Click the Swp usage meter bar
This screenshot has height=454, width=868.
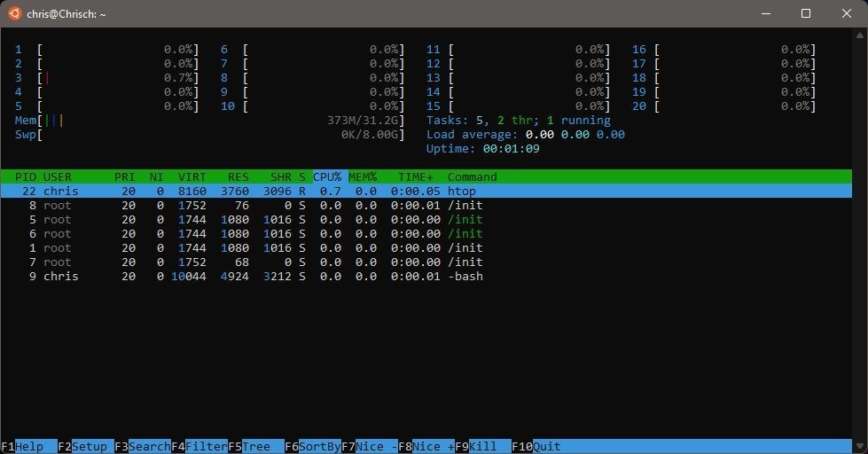pos(210,135)
